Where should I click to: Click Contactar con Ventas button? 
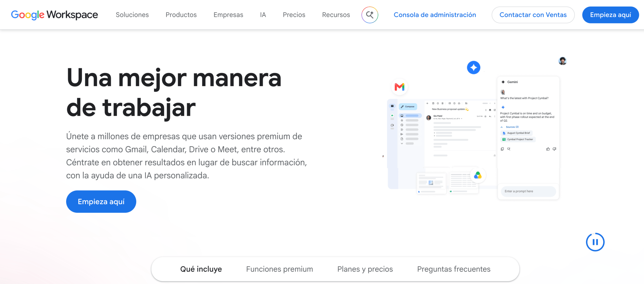[x=533, y=15]
